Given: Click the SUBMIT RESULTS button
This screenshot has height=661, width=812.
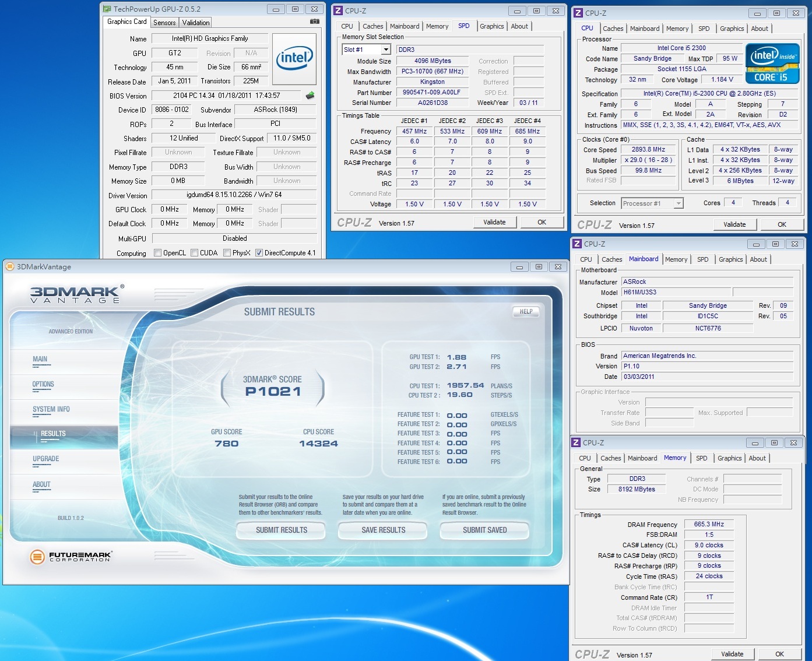Looking at the screenshot, I should click(x=281, y=530).
